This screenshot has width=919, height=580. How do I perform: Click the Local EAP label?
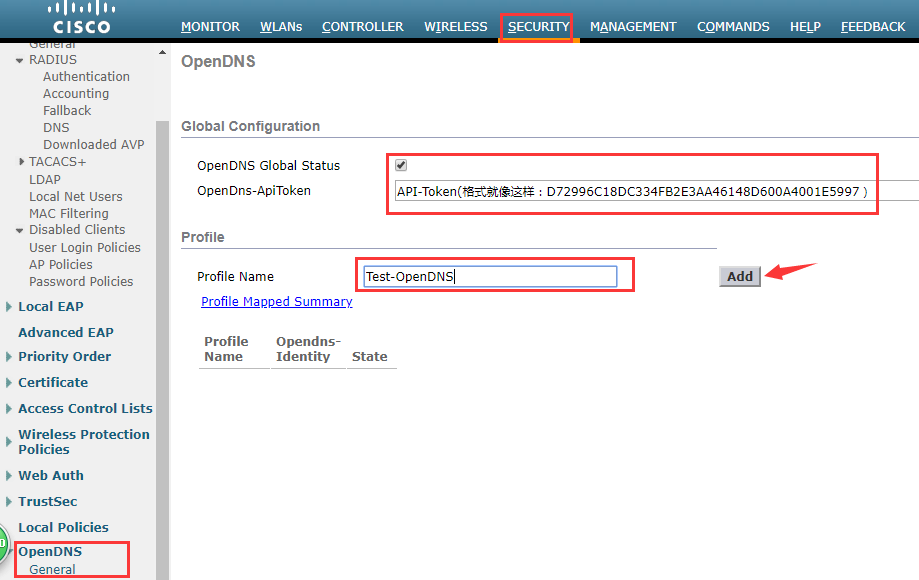[x=51, y=307]
